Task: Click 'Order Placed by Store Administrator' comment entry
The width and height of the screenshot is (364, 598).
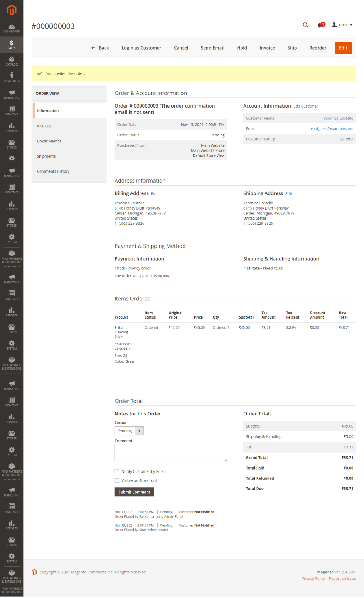Action: pos(141,530)
